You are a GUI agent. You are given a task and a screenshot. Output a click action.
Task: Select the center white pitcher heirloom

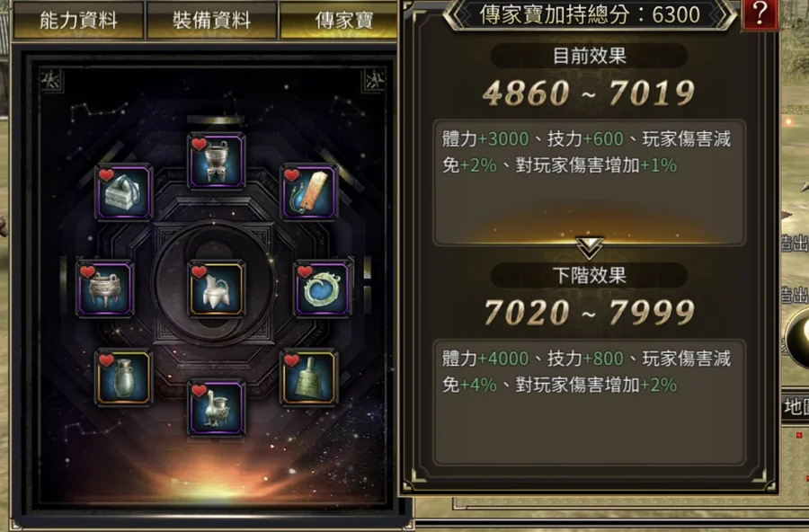(x=216, y=288)
